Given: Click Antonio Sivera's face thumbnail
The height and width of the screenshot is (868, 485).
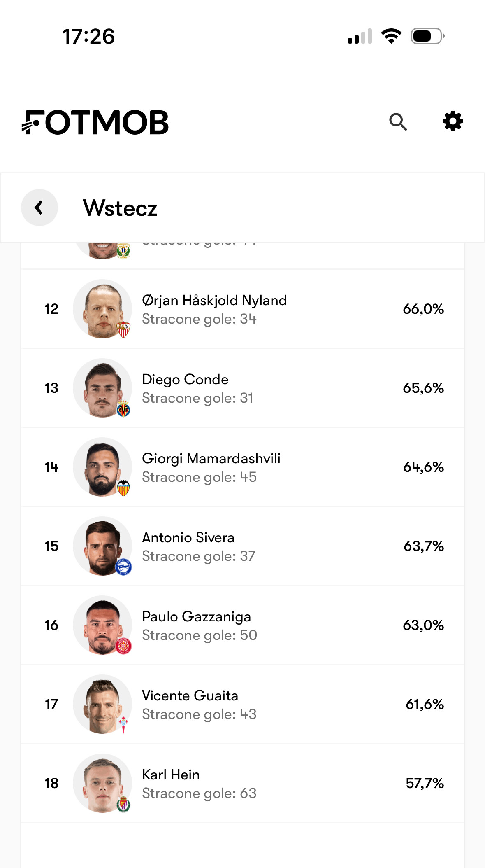Looking at the screenshot, I should [x=102, y=546].
